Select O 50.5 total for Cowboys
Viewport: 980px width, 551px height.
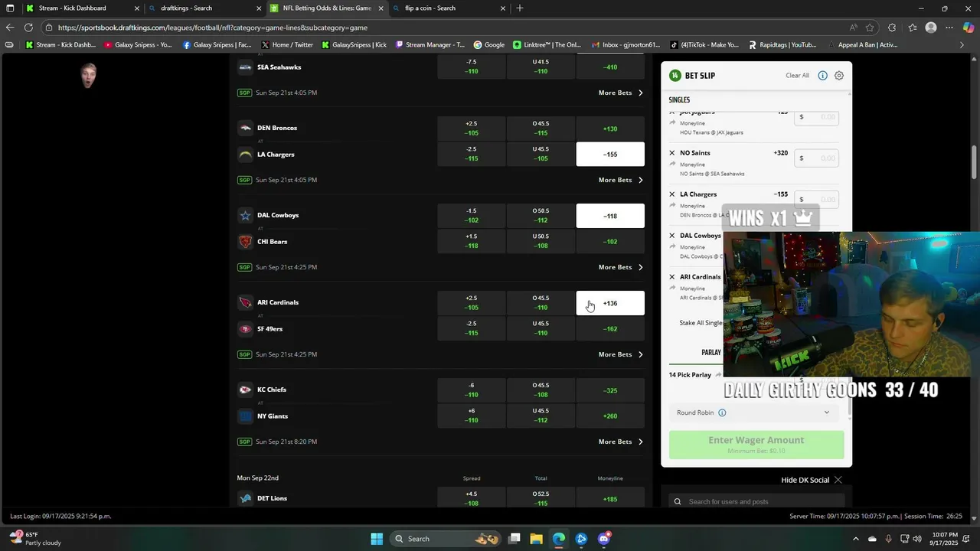[x=541, y=216]
